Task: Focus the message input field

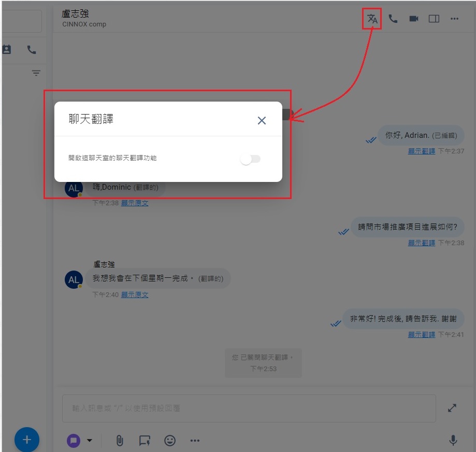Action: pos(249,408)
